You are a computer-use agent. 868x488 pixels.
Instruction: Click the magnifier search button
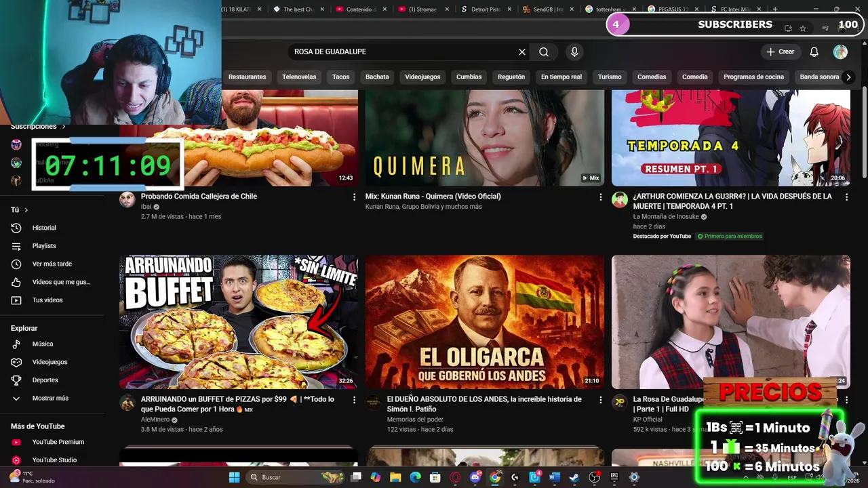544,52
